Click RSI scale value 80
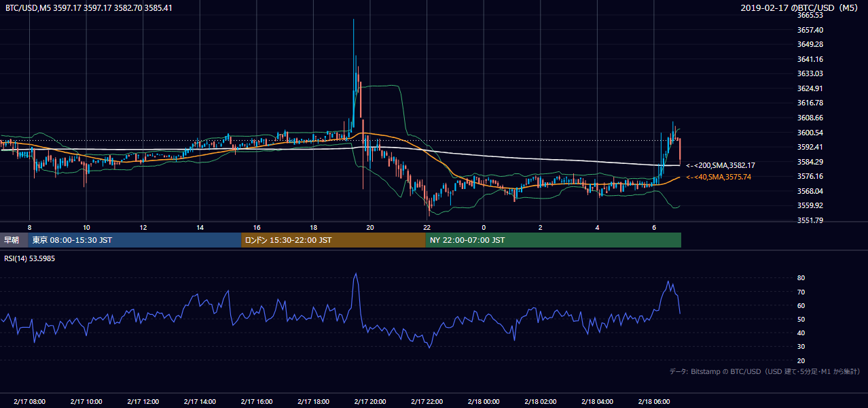 801,278
